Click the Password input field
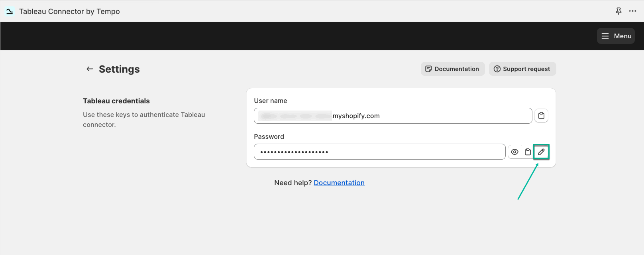This screenshot has width=644, height=255. 380,152
